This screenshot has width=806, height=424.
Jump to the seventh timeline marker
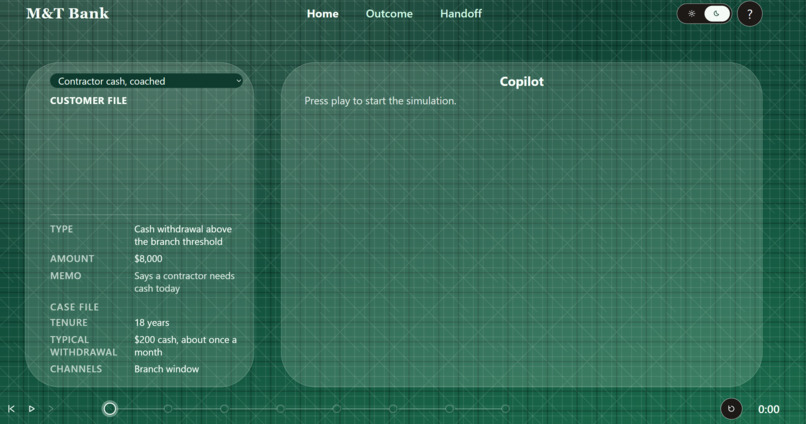[x=449, y=409]
